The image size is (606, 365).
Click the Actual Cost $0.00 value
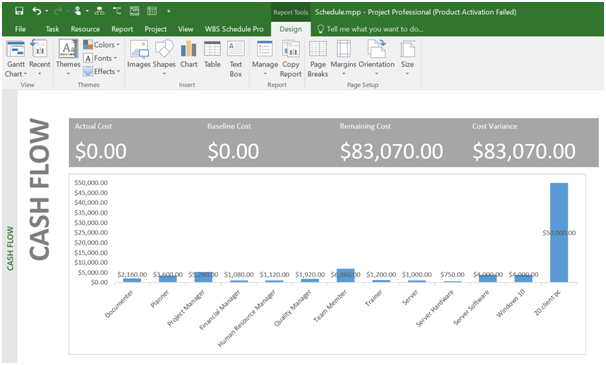click(x=101, y=151)
